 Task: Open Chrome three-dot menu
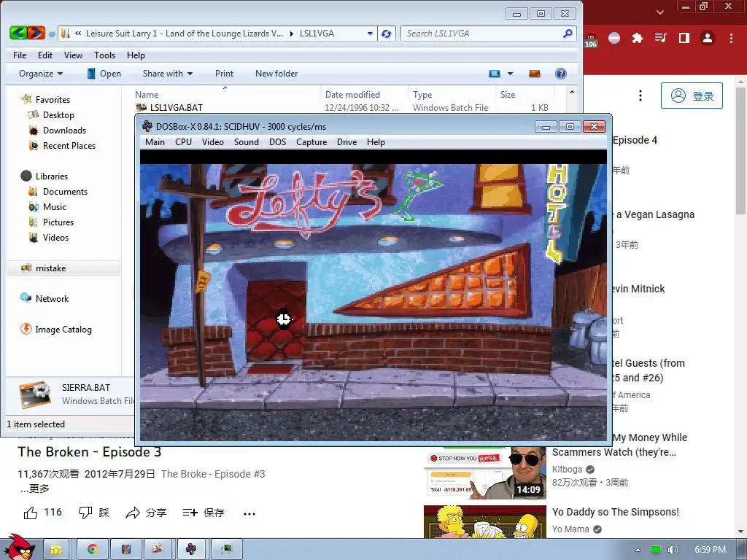point(731,38)
